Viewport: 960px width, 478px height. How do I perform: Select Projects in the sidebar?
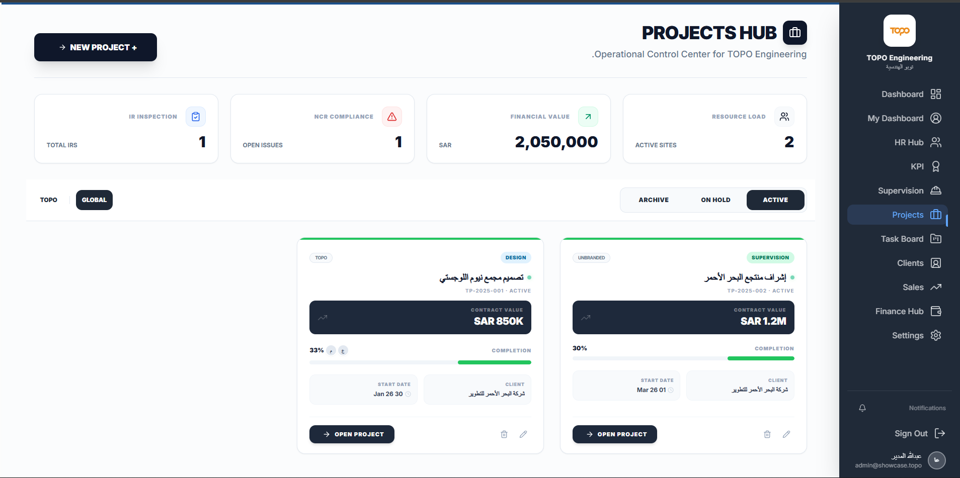click(x=896, y=215)
